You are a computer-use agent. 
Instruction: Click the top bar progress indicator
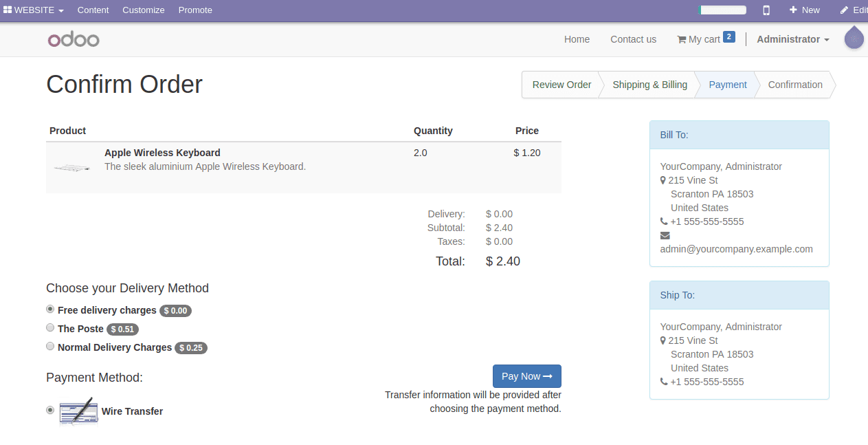pos(722,10)
